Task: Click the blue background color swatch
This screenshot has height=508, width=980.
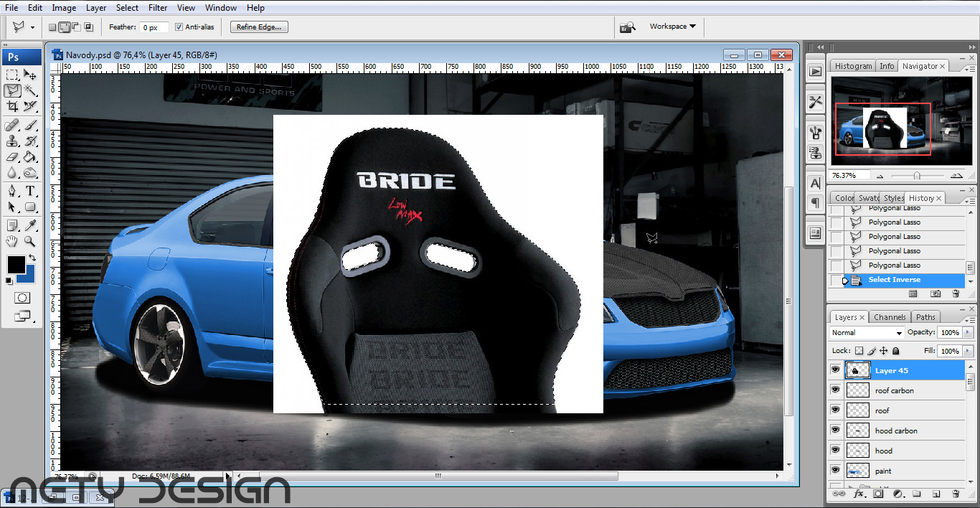Action: [29, 276]
